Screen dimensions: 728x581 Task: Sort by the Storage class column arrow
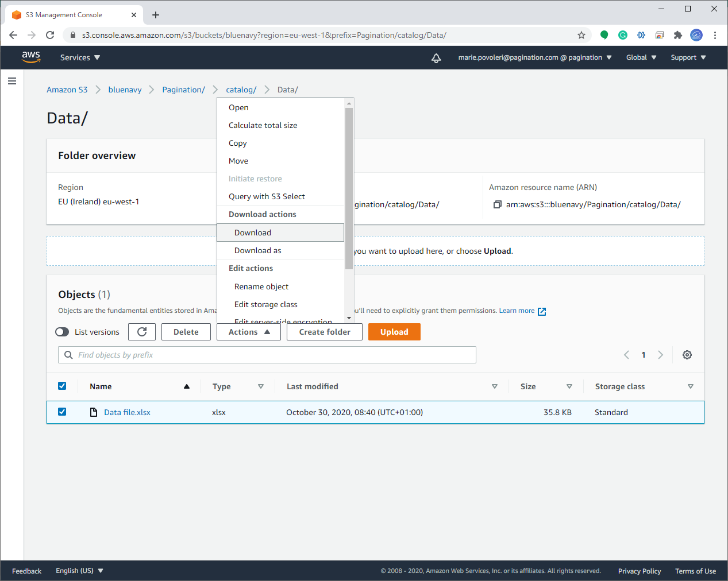[691, 386]
